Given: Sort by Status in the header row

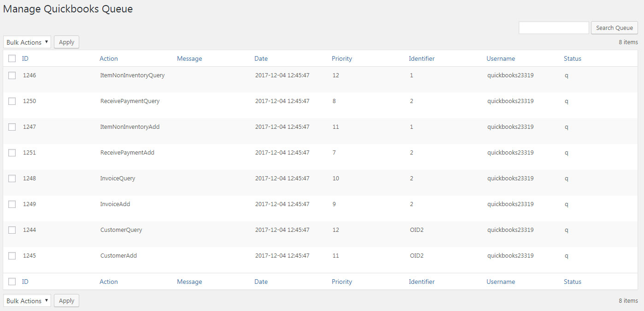Looking at the screenshot, I should tap(573, 58).
